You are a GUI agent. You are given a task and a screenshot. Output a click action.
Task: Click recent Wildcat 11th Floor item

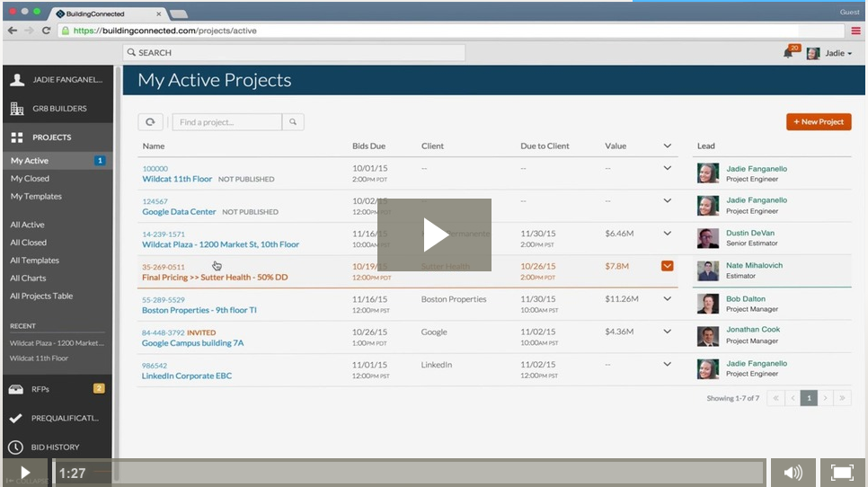click(x=39, y=358)
